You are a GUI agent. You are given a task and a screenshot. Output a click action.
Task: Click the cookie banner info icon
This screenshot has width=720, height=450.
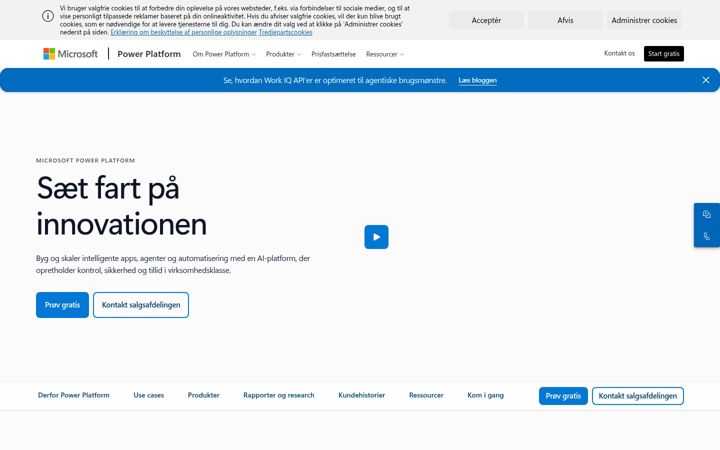pos(48,16)
